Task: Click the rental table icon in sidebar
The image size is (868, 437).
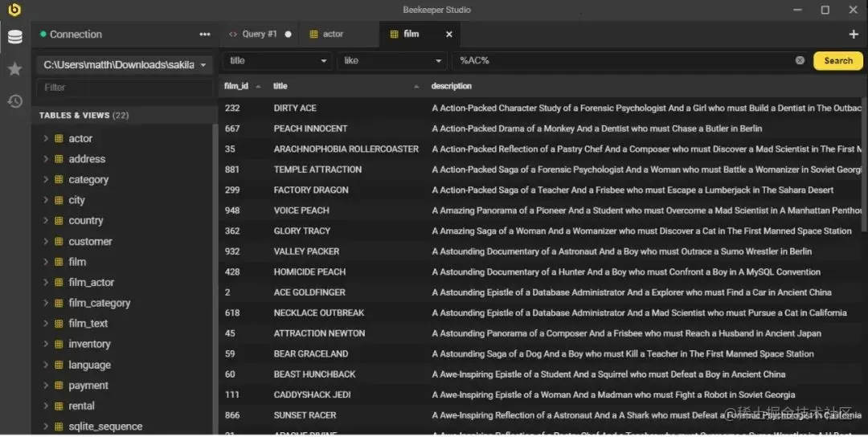Action: pos(59,406)
